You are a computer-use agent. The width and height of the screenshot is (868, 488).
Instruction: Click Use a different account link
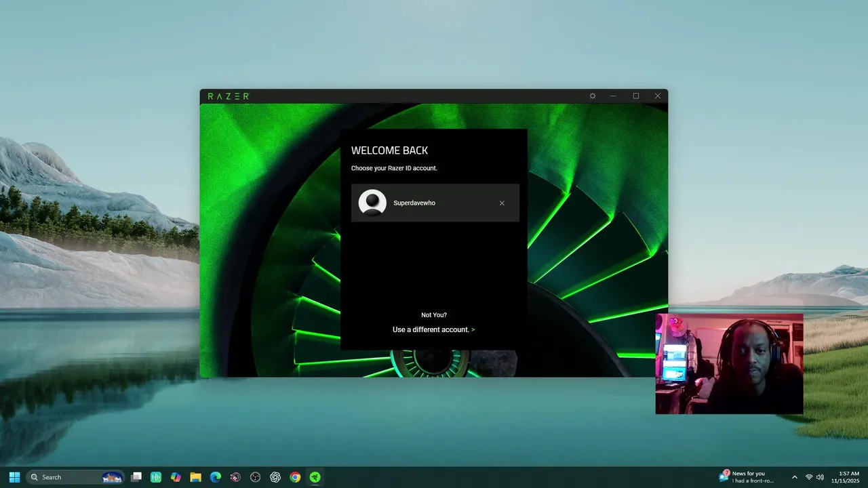pos(434,329)
